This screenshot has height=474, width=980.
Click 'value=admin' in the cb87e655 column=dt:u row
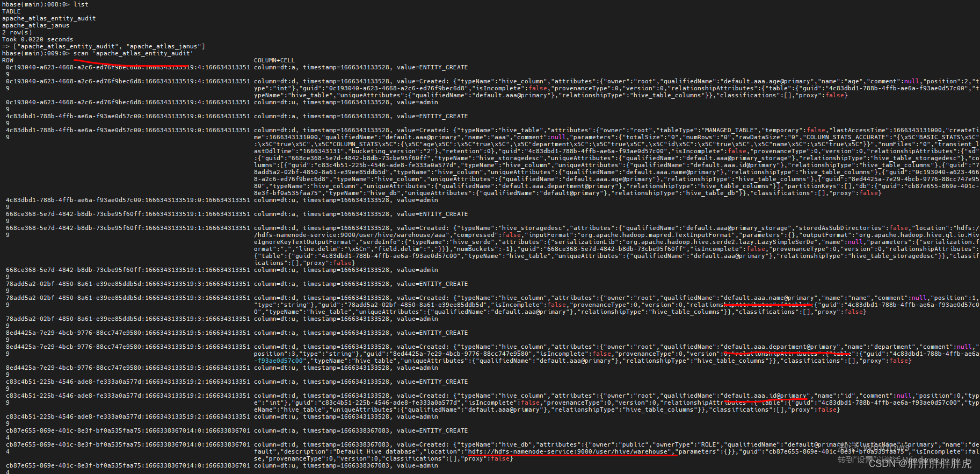(417, 465)
